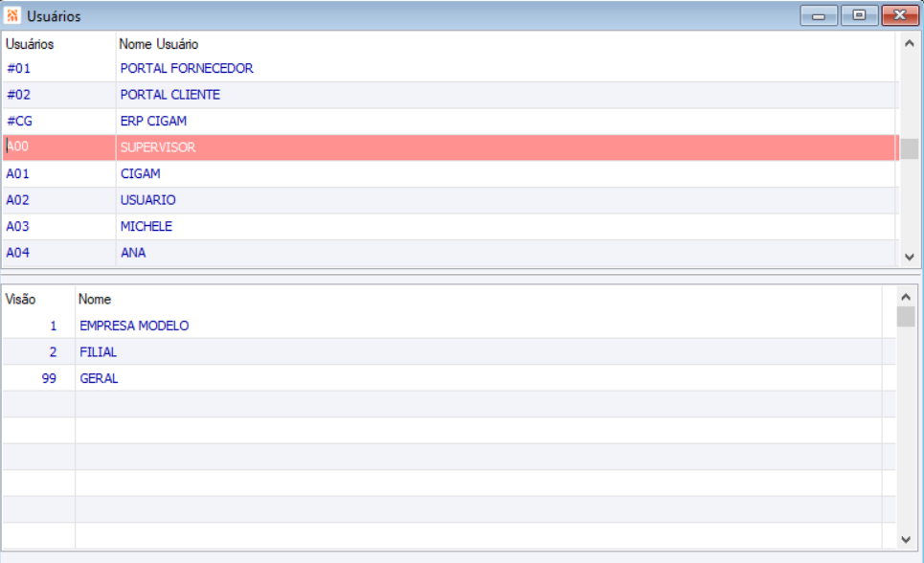Click the down arrow of the users list scrollbar
The width and height of the screenshot is (924, 563).
click(910, 257)
